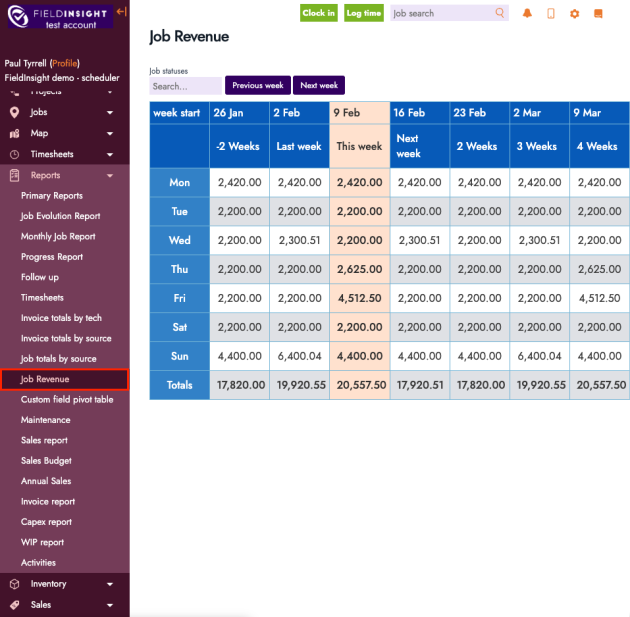Click the search magnifier icon

pyautogui.click(x=500, y=14)
